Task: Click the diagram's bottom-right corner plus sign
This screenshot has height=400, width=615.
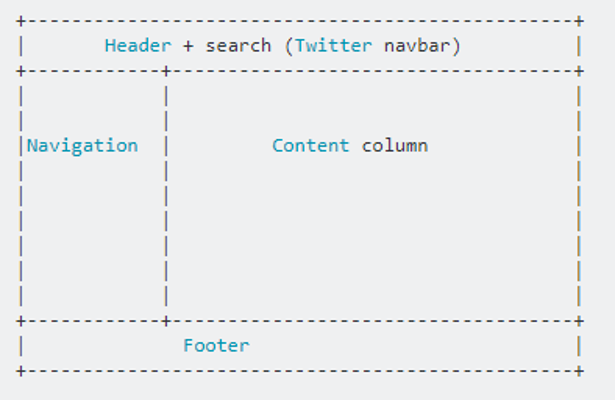Action: point(579,371)
